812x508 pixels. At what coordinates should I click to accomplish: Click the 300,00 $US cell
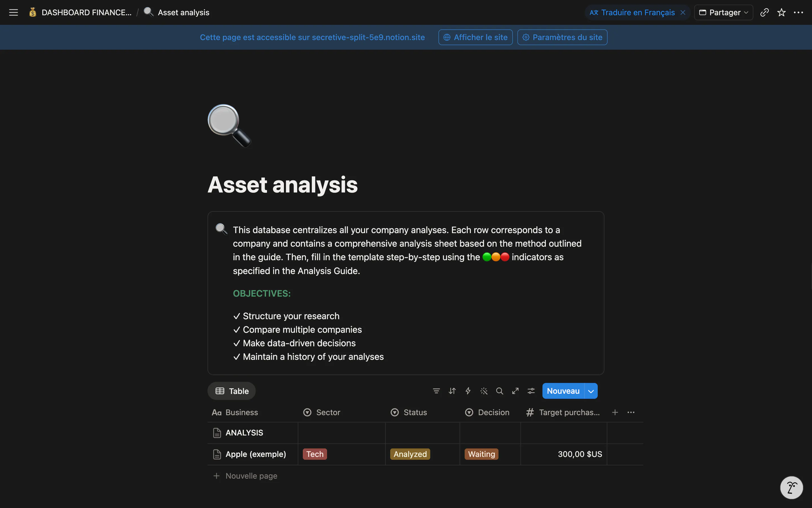click(x=564, y=454)
